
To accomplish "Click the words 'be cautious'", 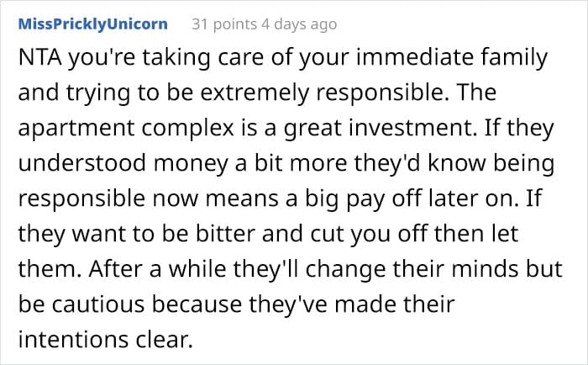I will pyautogui.click(x=81, y=305).
